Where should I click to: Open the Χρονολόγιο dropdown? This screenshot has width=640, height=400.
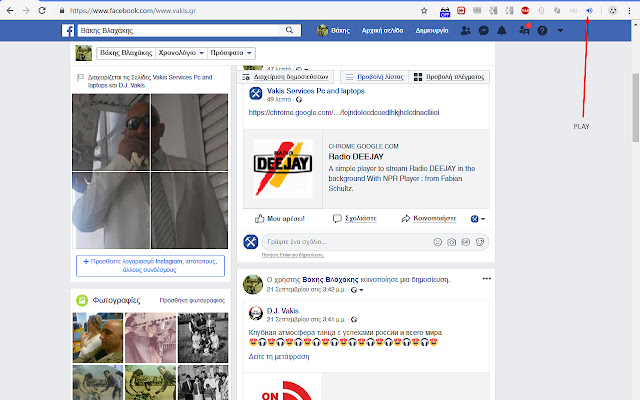[181, 53]
